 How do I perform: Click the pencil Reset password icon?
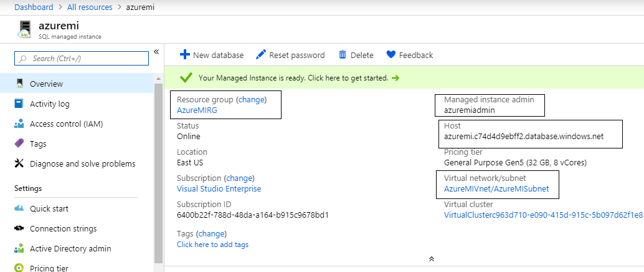[x=260, y=55]
